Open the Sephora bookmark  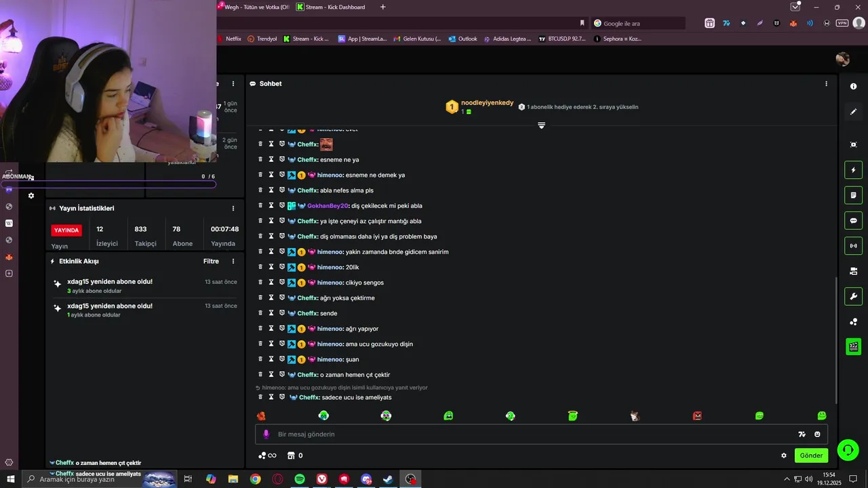tap(617, 39)
